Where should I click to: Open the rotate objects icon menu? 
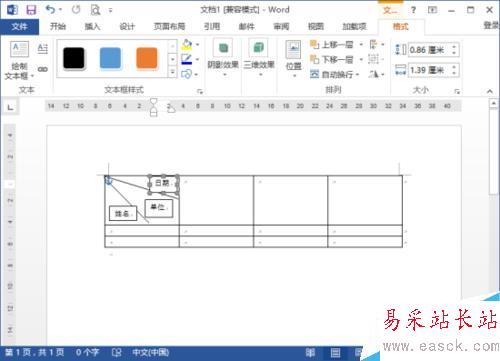377,74
